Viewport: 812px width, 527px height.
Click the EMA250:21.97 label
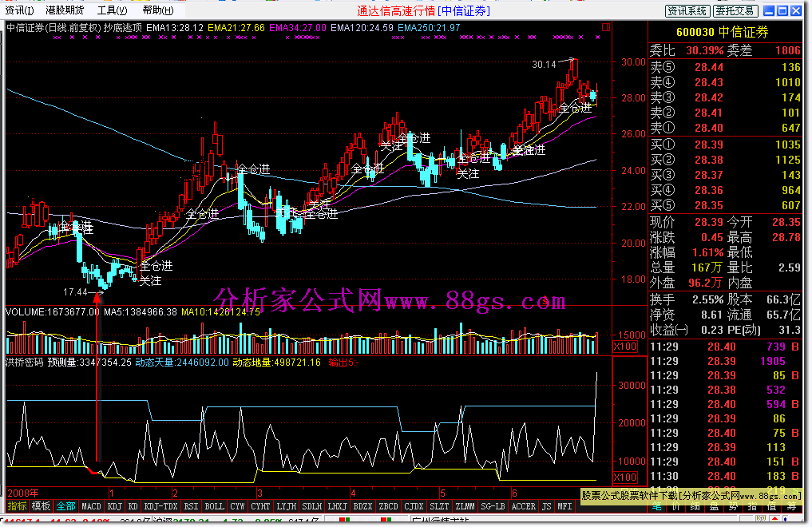(x=429, y=27)
